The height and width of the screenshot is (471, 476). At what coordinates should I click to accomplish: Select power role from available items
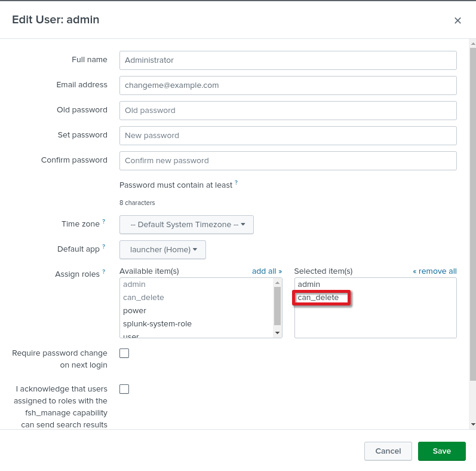135,311
